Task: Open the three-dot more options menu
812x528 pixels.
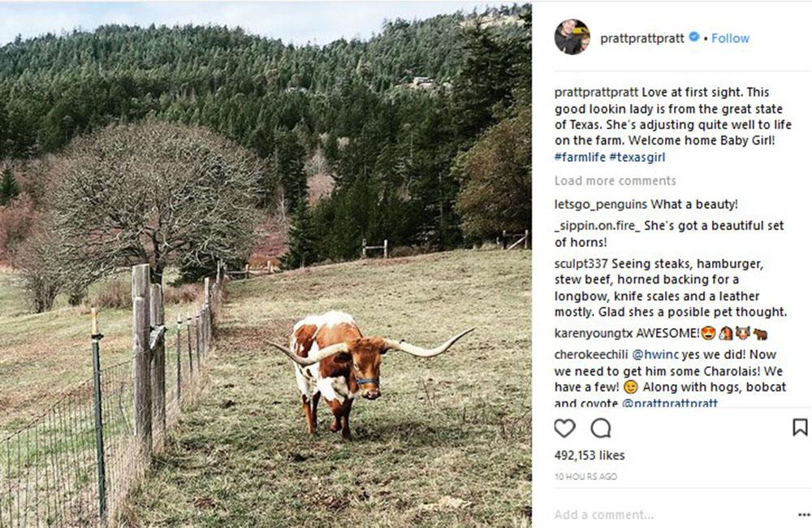Action: (804, 514)
